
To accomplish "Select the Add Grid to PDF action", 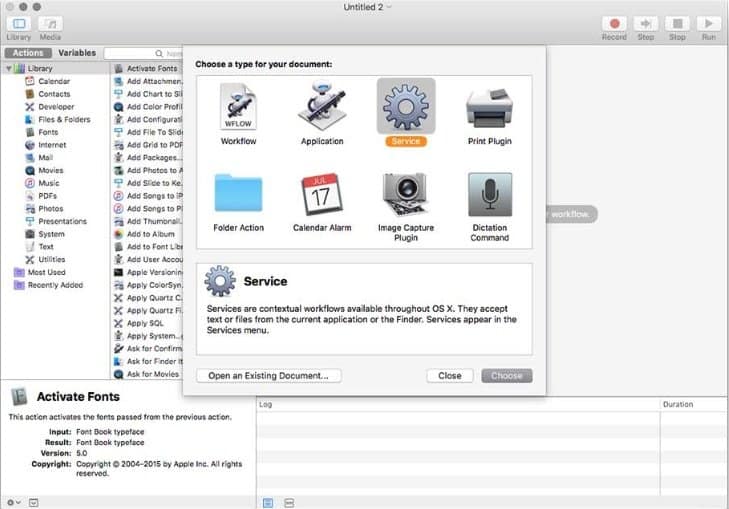I will [148, 145].
